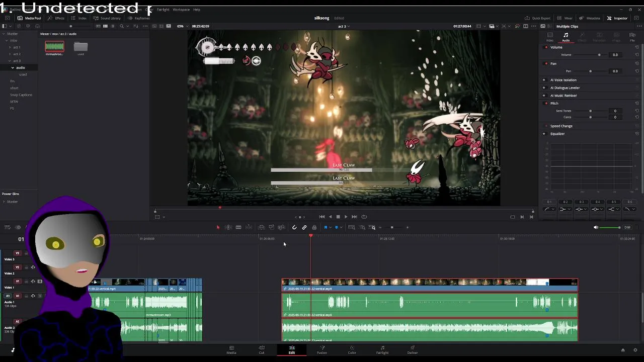Play forward in the viewer
This screenshot has width=644, height=362.
click(346, 217)
